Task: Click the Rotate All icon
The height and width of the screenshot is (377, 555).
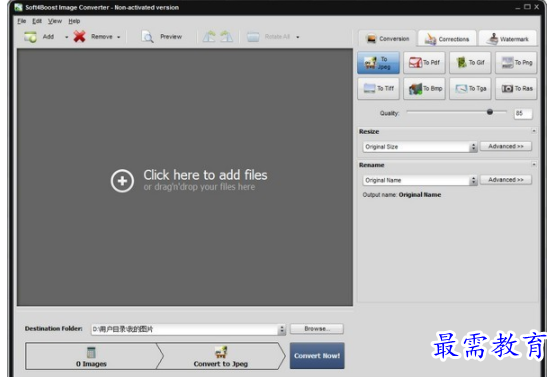Action: pyautogui.click(x=253, y=36)
